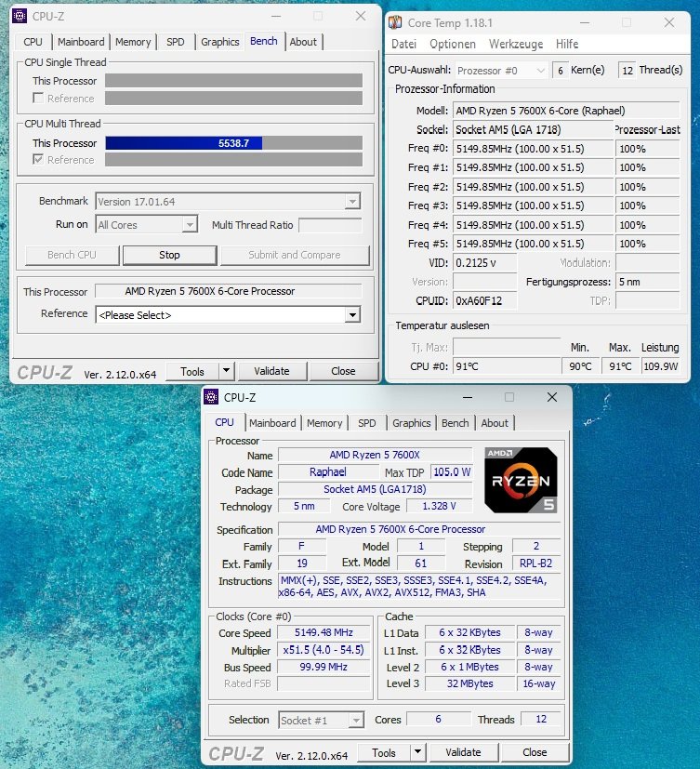Switch to the Mainboard tab in the Bench window
This screenshot has height=769, width=700.
click(81, 42)
